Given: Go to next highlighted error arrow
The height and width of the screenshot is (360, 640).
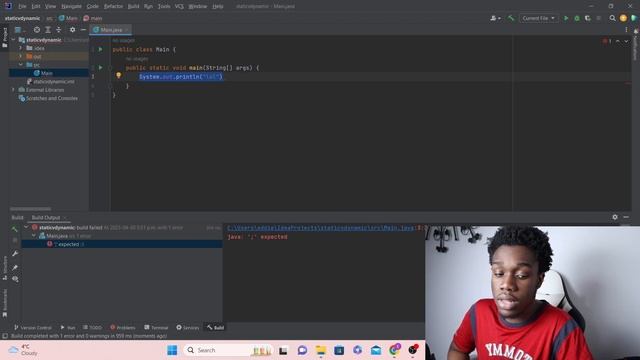Looking at the screenshot, I should pos(626,41).
